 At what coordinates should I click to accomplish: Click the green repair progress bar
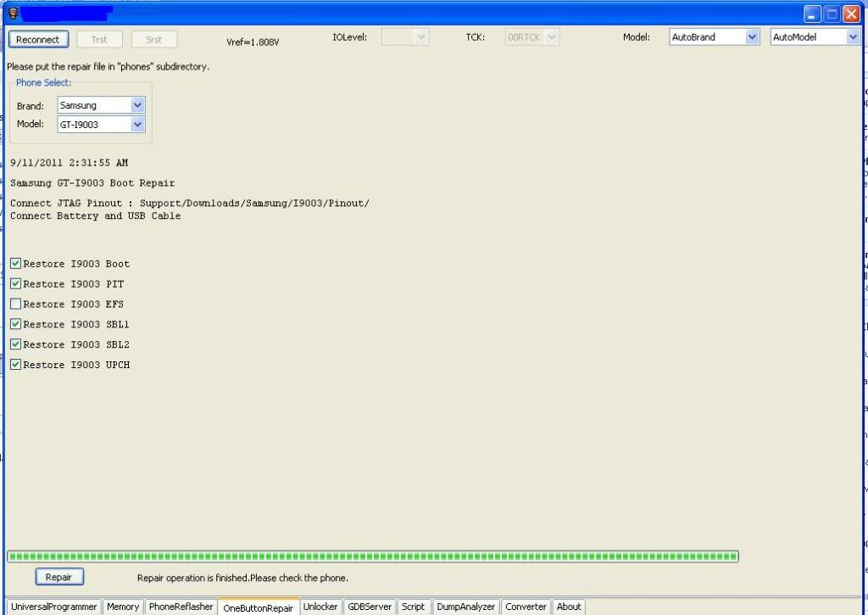[373, 556]
